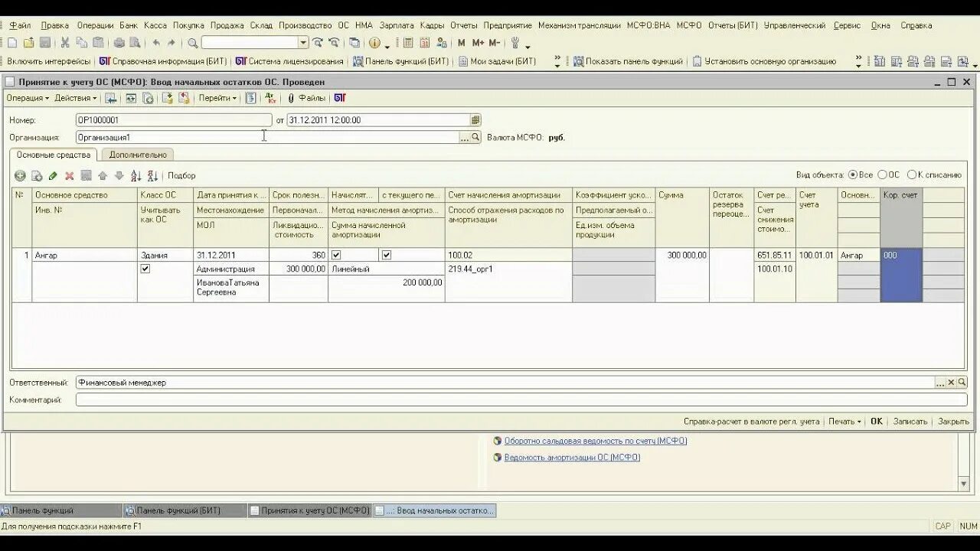980x551 pixels.
Task: Click the info Help icon
Action: tap(374, 43)
